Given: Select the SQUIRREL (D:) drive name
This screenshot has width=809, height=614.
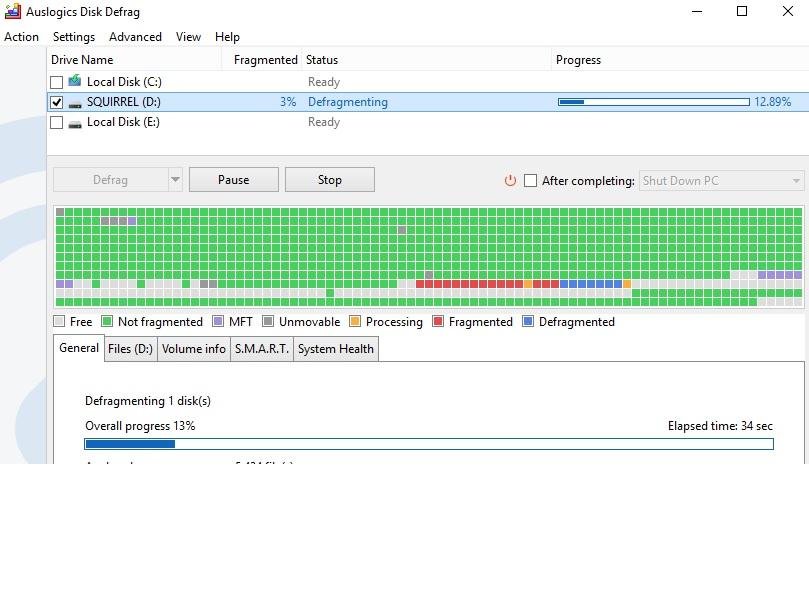Looking at the screenshot, I should click(x=124, y=102).
